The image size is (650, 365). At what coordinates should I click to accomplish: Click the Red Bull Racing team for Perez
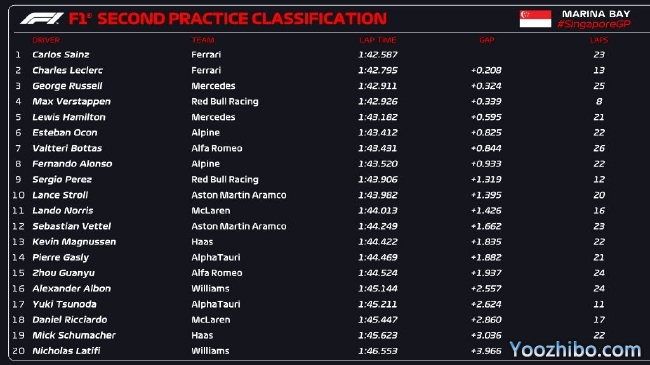(x=225, y=180)
